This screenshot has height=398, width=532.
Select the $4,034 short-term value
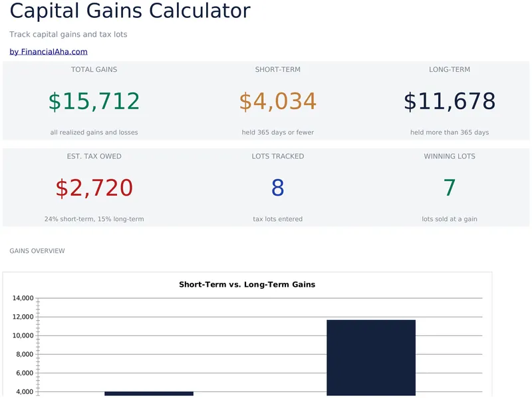point(277,101)
